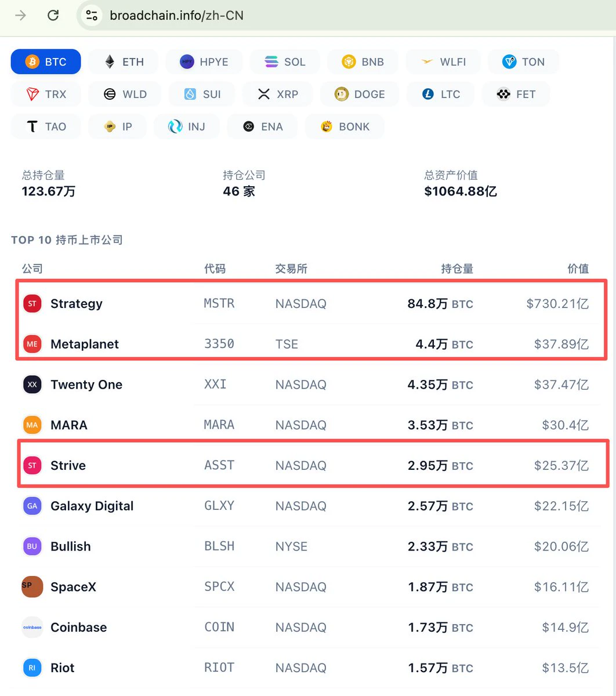Show XRP holdings tab

tap(278, 94)
